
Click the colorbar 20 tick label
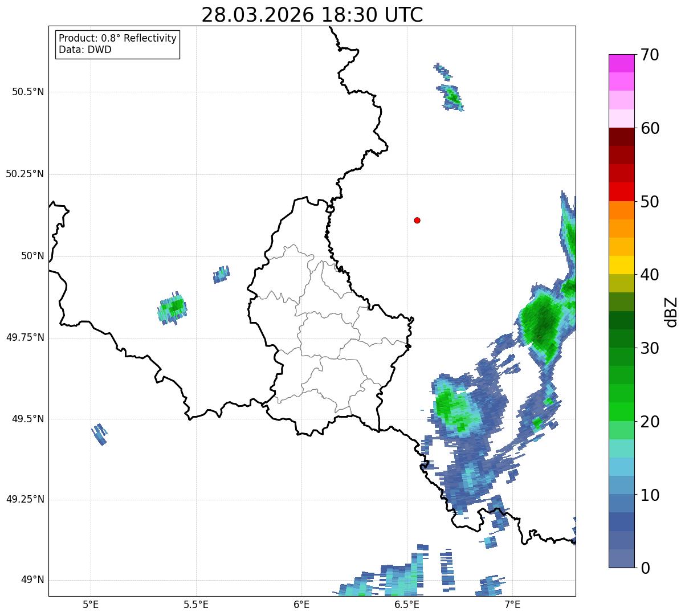(650, 422)
